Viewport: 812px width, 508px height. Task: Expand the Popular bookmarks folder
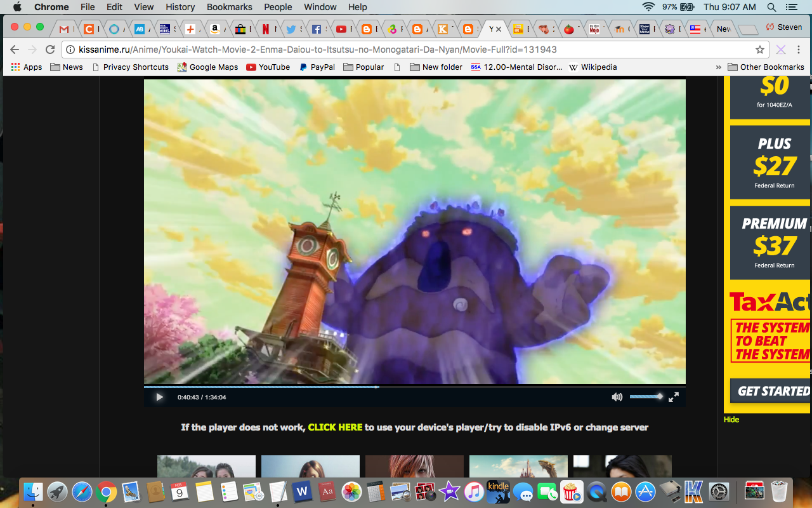[x=363, y=67]
